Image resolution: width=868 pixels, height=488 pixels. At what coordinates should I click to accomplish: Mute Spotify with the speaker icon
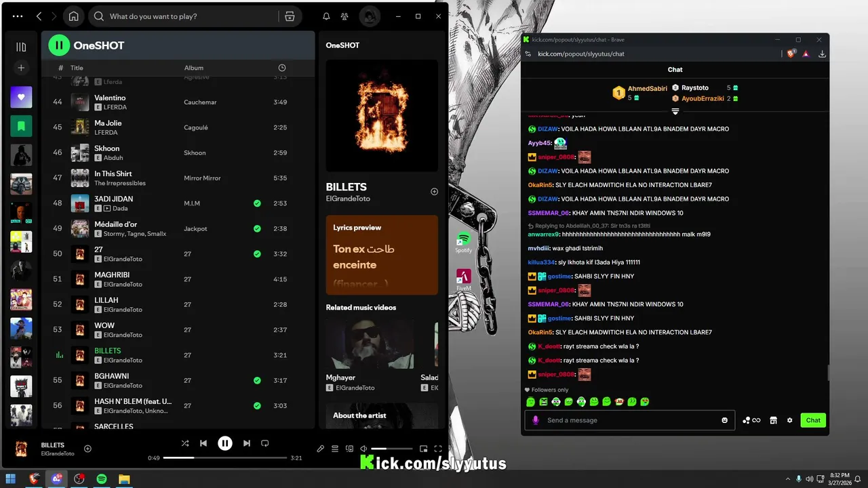click(363, 449)
